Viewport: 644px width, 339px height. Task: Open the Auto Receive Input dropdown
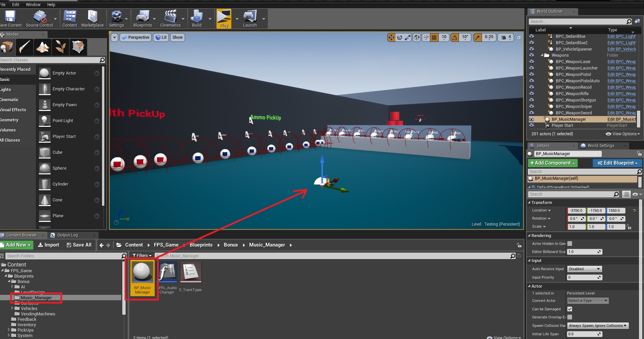(x=584, y=269)
